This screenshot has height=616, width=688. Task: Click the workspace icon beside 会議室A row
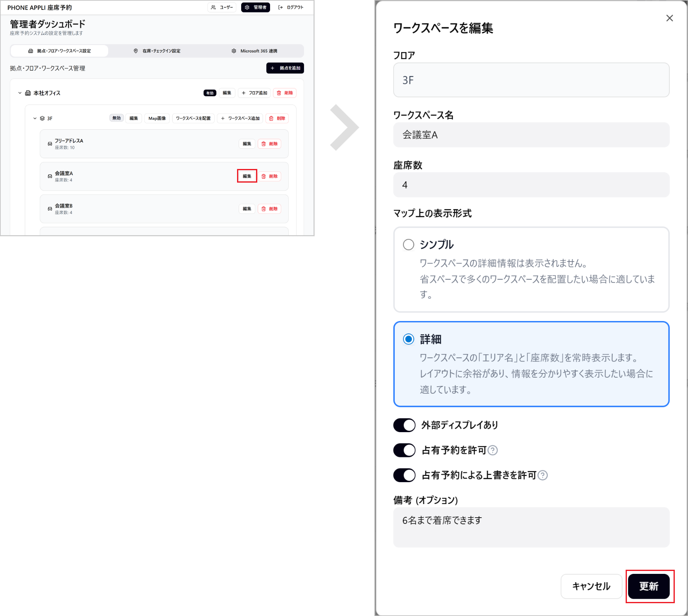[50, 176]
